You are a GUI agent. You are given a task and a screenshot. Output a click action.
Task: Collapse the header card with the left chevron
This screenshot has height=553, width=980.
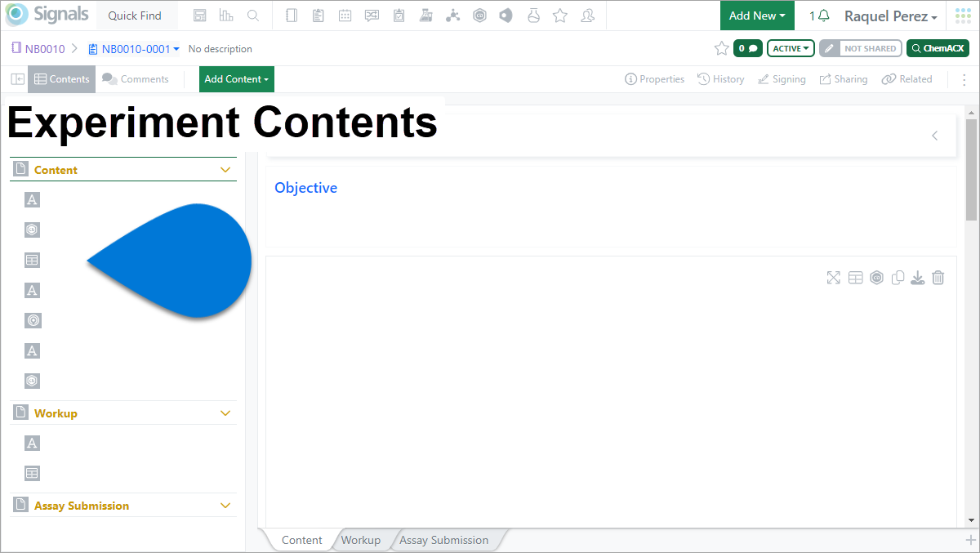point(934,136)
